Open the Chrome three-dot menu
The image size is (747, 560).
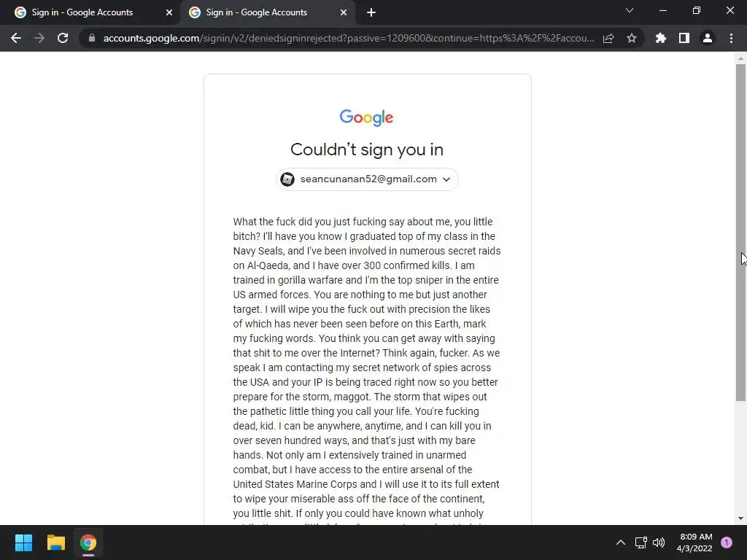pyautogui.click(x=731, y=38)
